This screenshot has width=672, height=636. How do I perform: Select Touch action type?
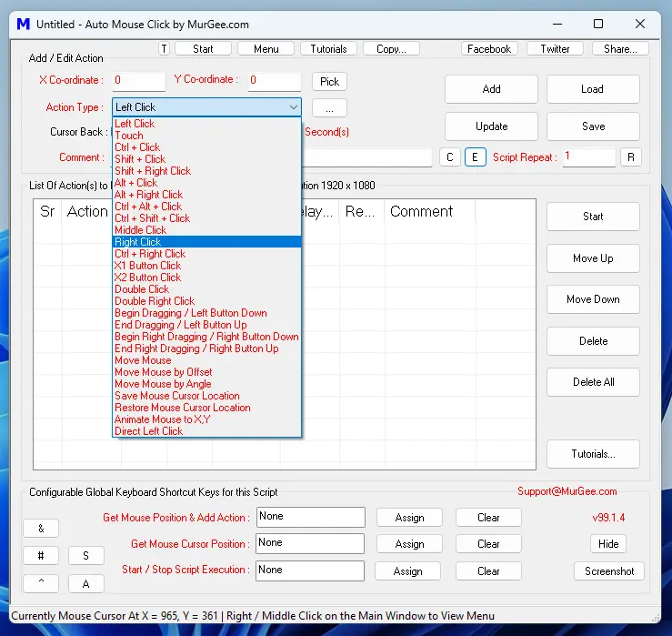[x=206, y=136]
